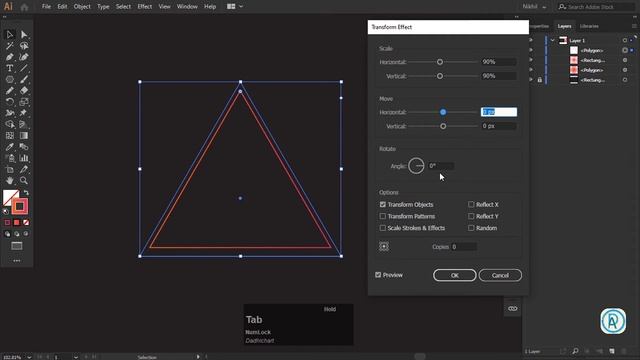The image size is (640, 360).
Task: Collapse the left toolbar double-arrow
Action: [x=4, y=17]
